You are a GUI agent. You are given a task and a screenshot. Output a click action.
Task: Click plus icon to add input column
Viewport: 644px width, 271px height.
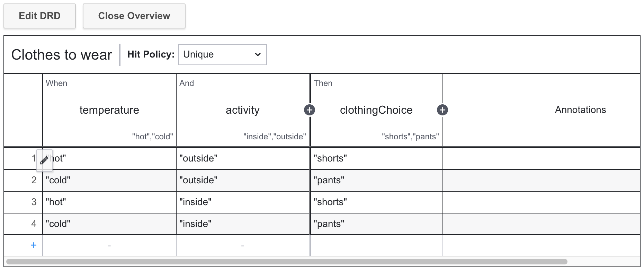coord(309,110)
